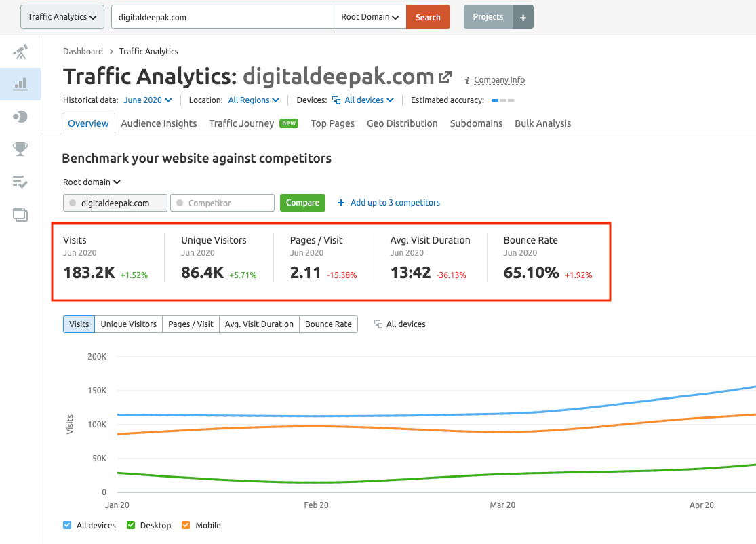Select the trophy icon in the left sidebar
The image size is (756, 544).
click(x=20, y=149)
